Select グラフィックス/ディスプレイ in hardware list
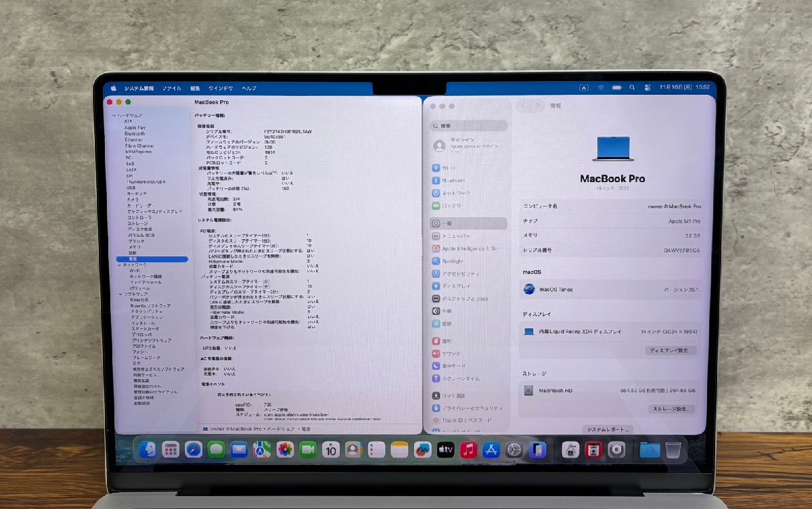The width and height of the screenshot is (812, 509). pos(154,211)
